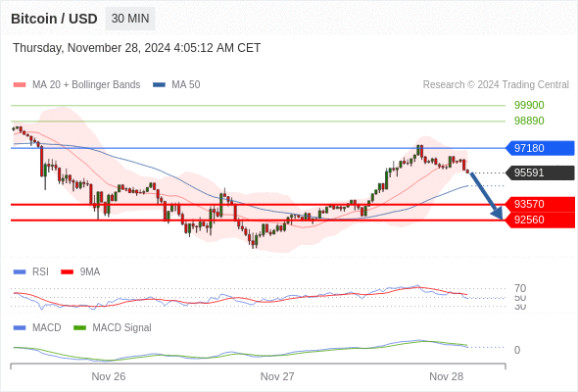The image size is (578, 392).
Task: Select the MA 50 legend label
Action: pyautogui.click(x=186, y=85)
